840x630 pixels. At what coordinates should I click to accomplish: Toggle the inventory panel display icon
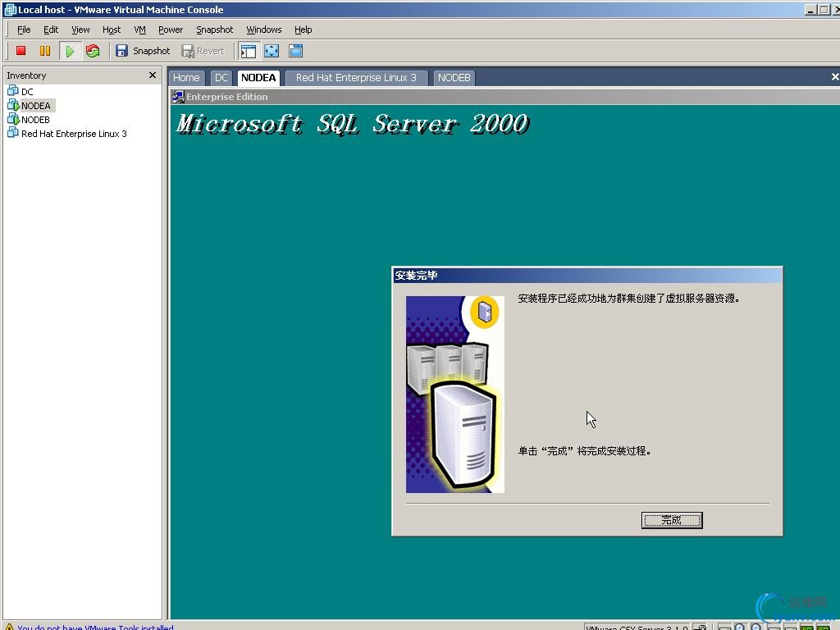249,51
